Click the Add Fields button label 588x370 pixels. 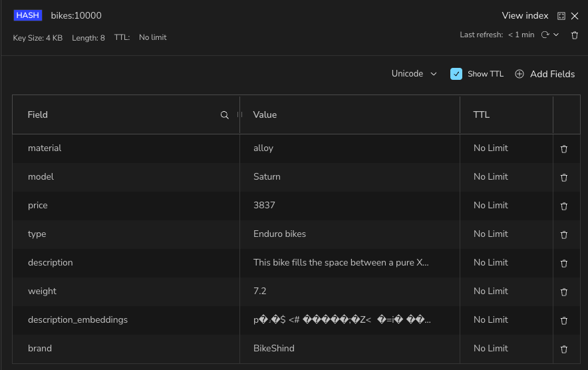click(552, 74)
